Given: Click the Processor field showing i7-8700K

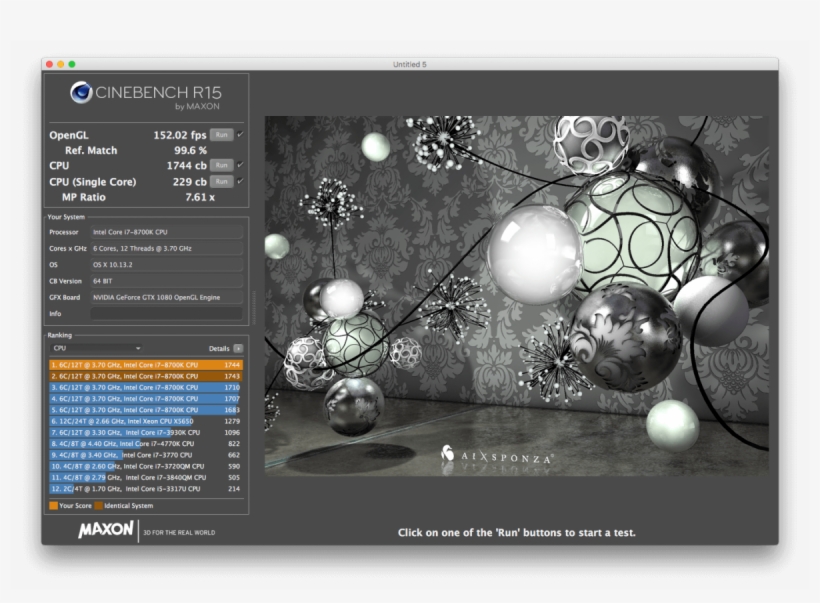Looking at the screenshot, I should (165, 232).
